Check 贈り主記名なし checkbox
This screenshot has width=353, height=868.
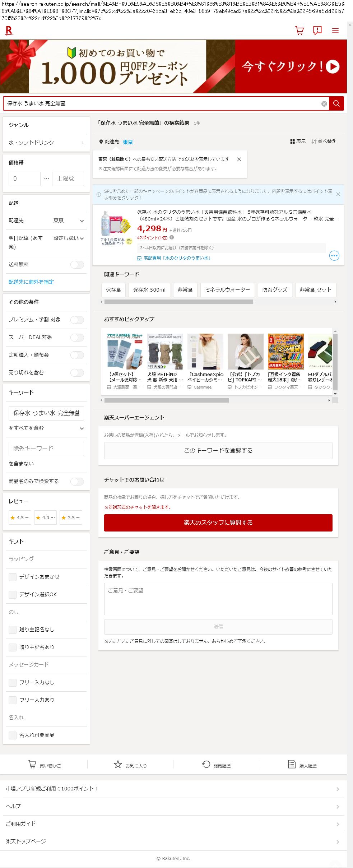point(13,630)
